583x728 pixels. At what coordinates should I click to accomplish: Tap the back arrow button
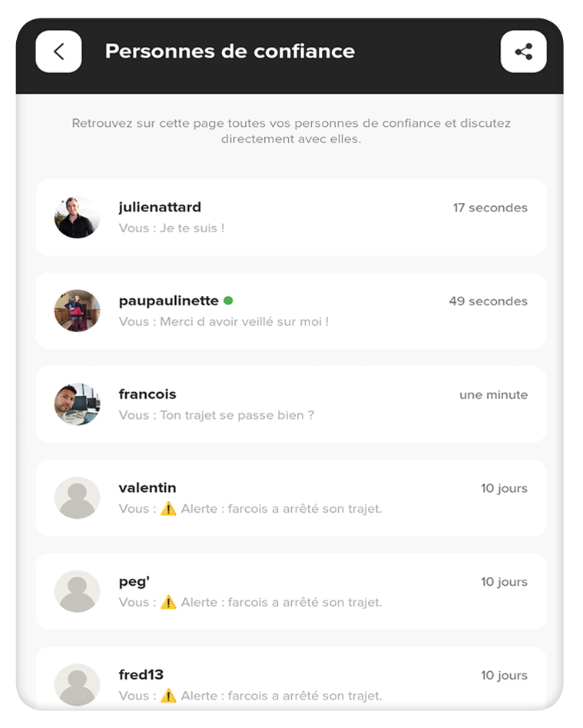tap(58, 52)
